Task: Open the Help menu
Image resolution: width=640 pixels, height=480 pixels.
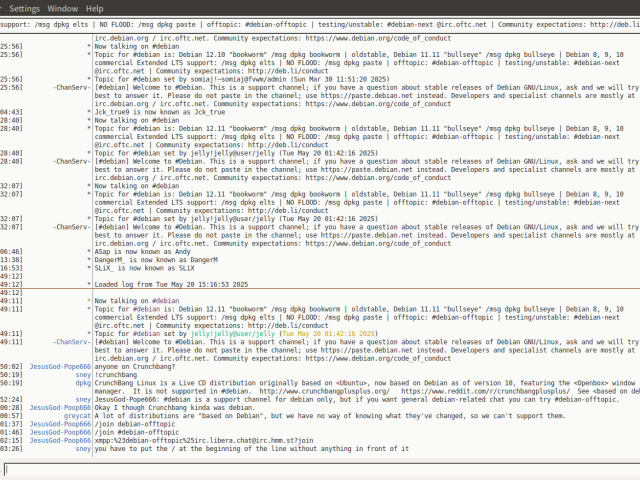Action: click(x=94, y=8)
